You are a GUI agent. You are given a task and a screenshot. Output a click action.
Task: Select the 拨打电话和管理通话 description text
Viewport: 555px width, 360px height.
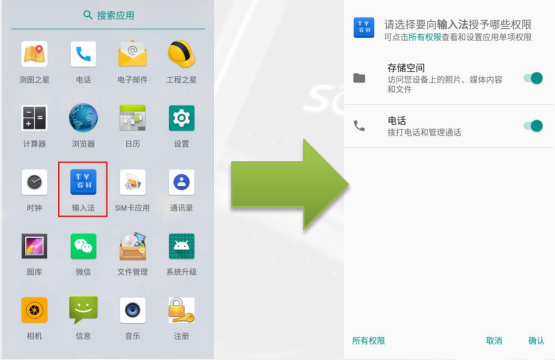click(x=424, y=132)
